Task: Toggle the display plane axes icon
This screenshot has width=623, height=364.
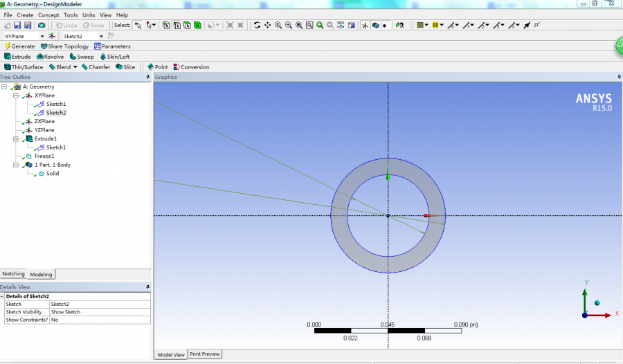Action: (365, 26)
